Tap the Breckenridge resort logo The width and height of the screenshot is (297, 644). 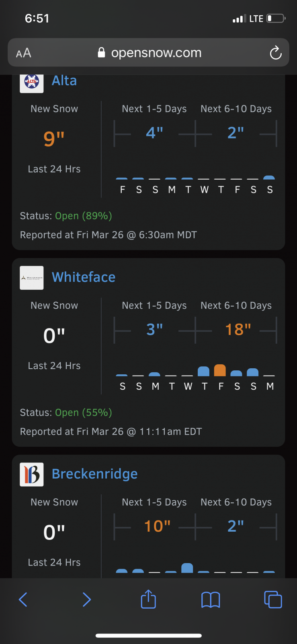click(x=31, y=475)
